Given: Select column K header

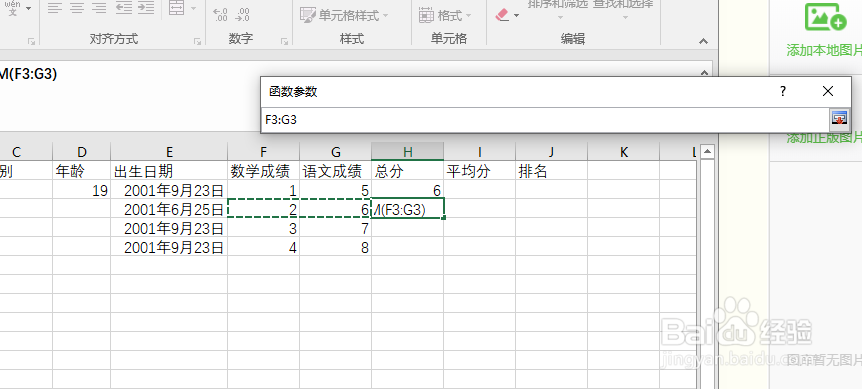Looking at the screenshot, I should [623, 152].
